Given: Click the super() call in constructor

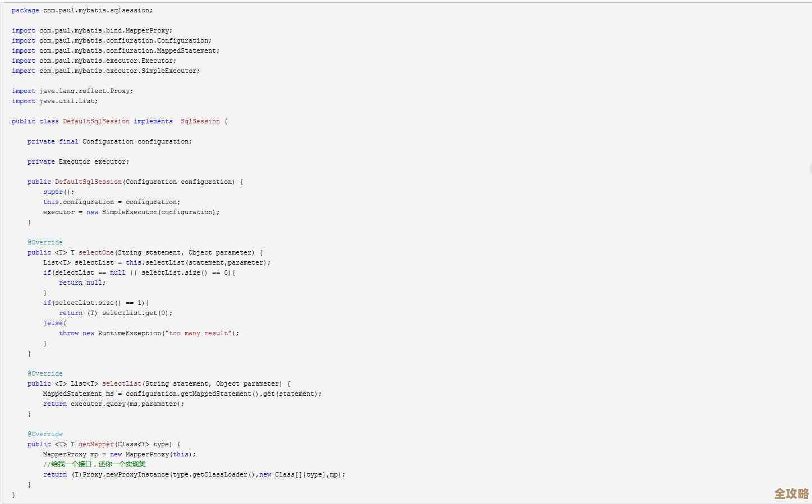Looking at the screenshot, I should point(58,192).
